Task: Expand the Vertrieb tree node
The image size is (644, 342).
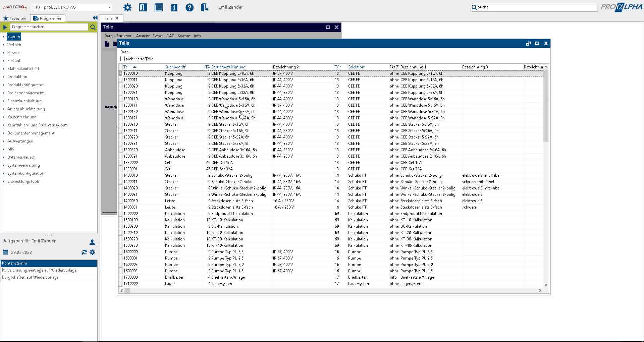Action: click(3, 45)
